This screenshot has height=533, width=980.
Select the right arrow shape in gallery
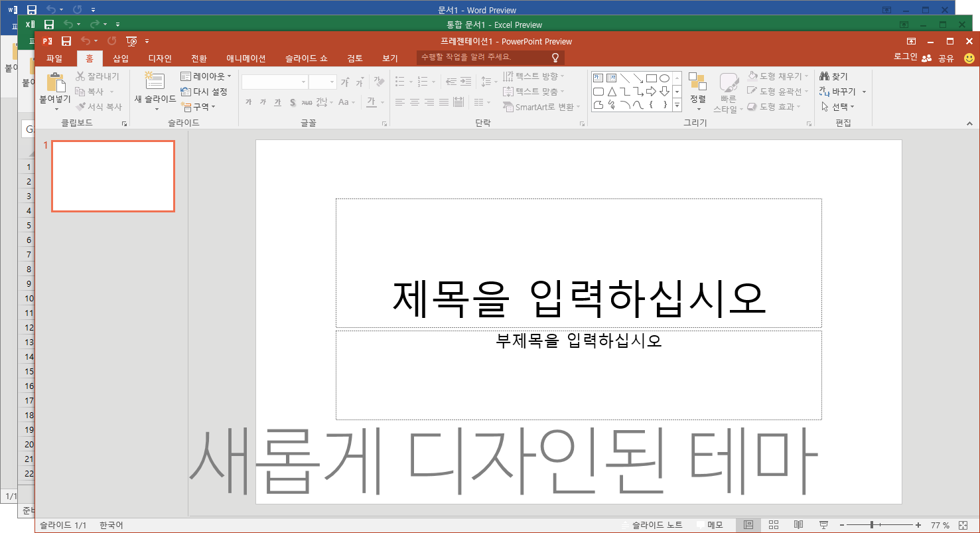point(651,91)
